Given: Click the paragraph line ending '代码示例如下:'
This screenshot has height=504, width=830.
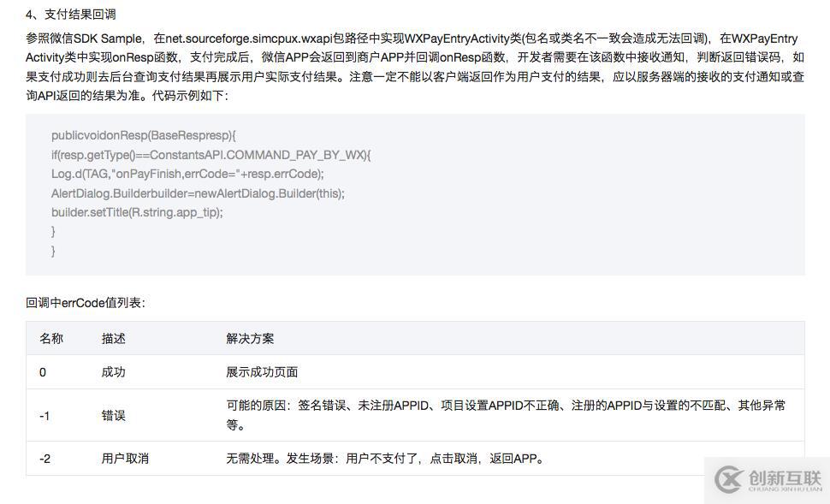Looking at the screenshot, I should click(127, 96).
